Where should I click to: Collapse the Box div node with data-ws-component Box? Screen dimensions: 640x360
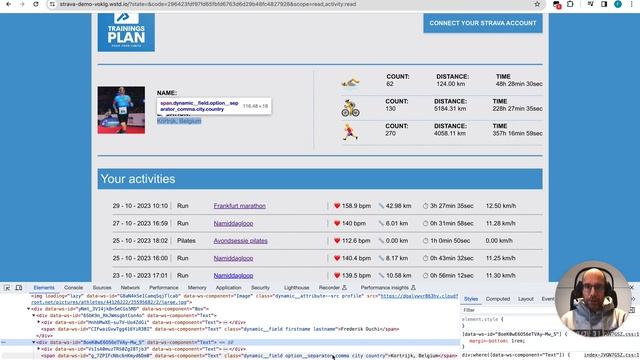tap(29, 309)
